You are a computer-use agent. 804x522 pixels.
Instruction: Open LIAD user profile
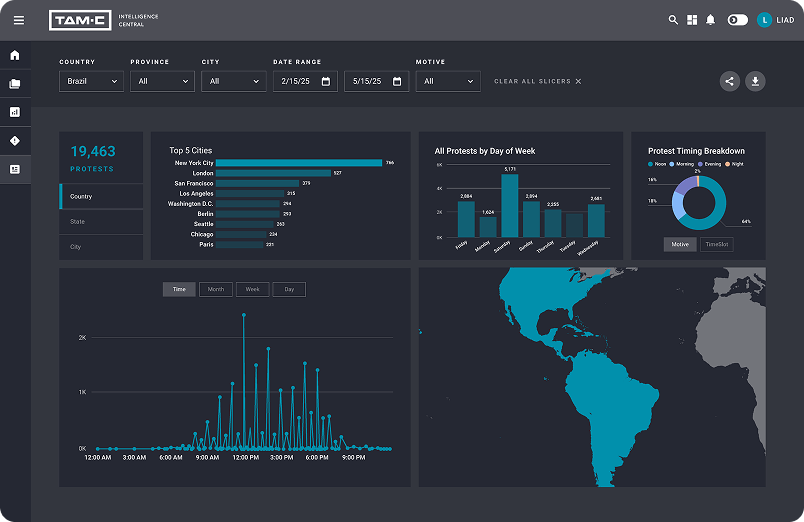(x=776, y=20)
